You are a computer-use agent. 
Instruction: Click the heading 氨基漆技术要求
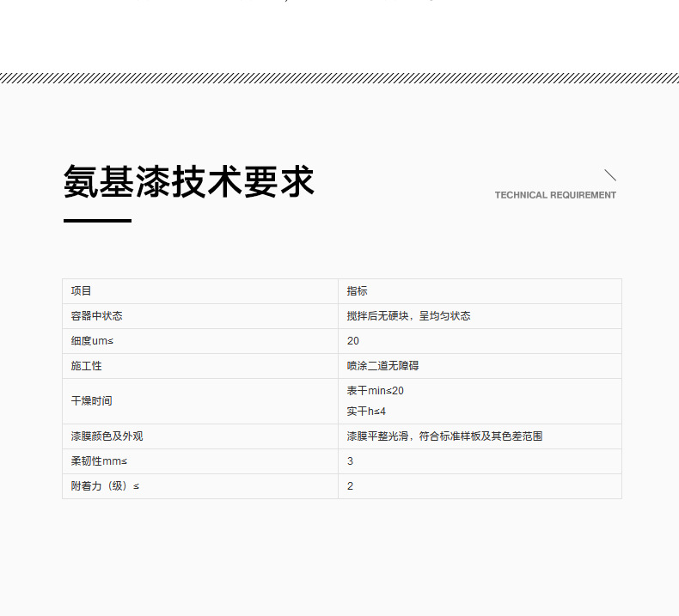pyautogui.click(x=189, y=182)
